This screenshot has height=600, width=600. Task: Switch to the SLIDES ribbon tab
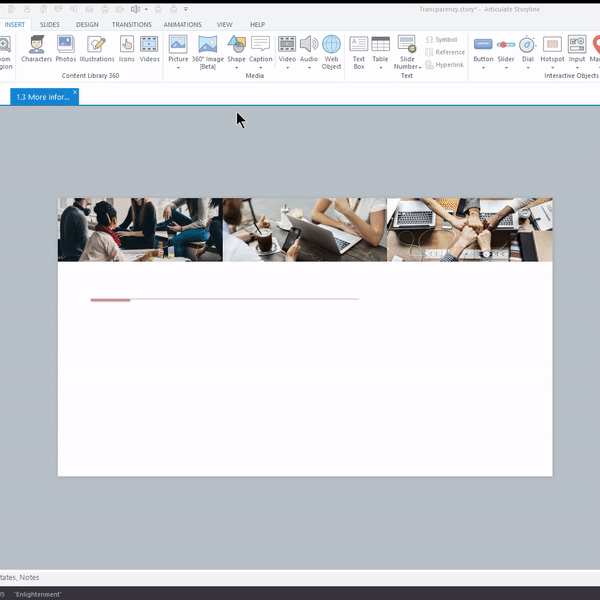(x=50, y=24)
